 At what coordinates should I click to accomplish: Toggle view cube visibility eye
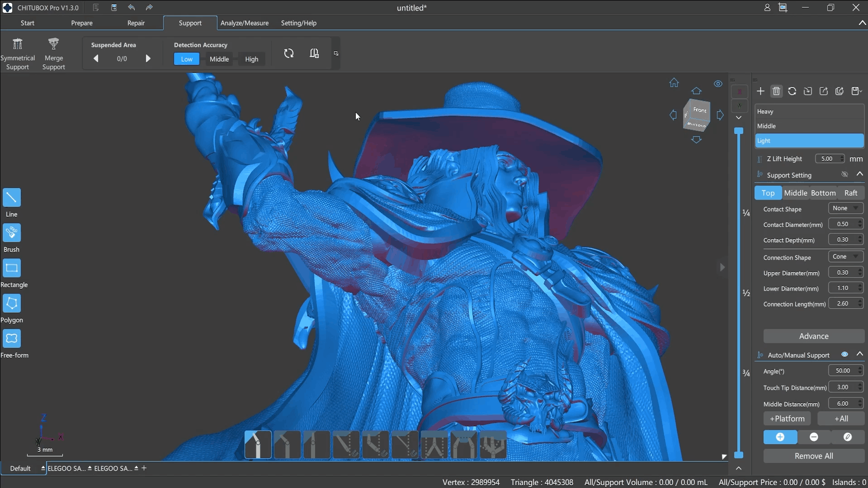click(718, 84)
